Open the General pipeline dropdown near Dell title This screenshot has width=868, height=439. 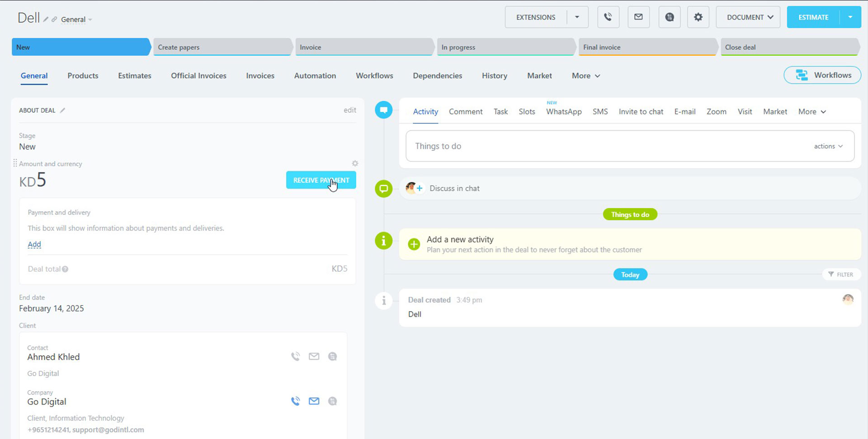click(76, 19)
